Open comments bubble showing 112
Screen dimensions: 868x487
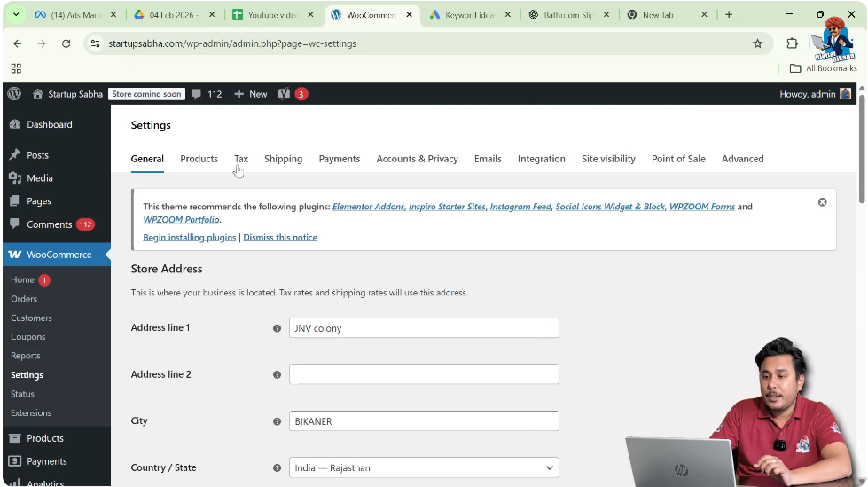(x=207, y=94)
